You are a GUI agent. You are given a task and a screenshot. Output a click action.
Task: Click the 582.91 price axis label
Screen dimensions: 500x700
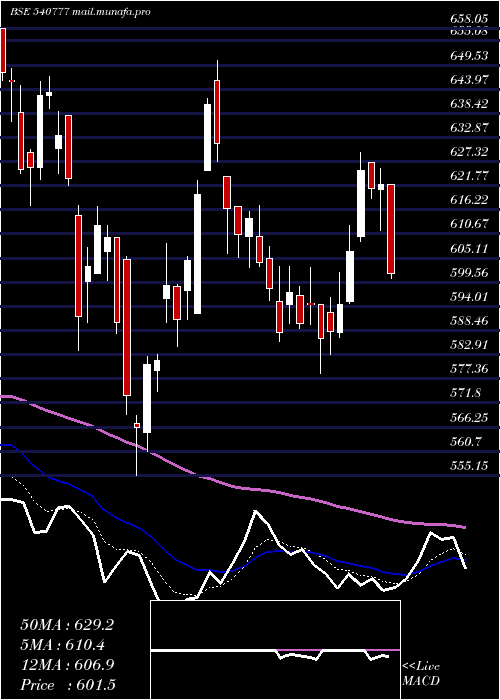(469, 345)
